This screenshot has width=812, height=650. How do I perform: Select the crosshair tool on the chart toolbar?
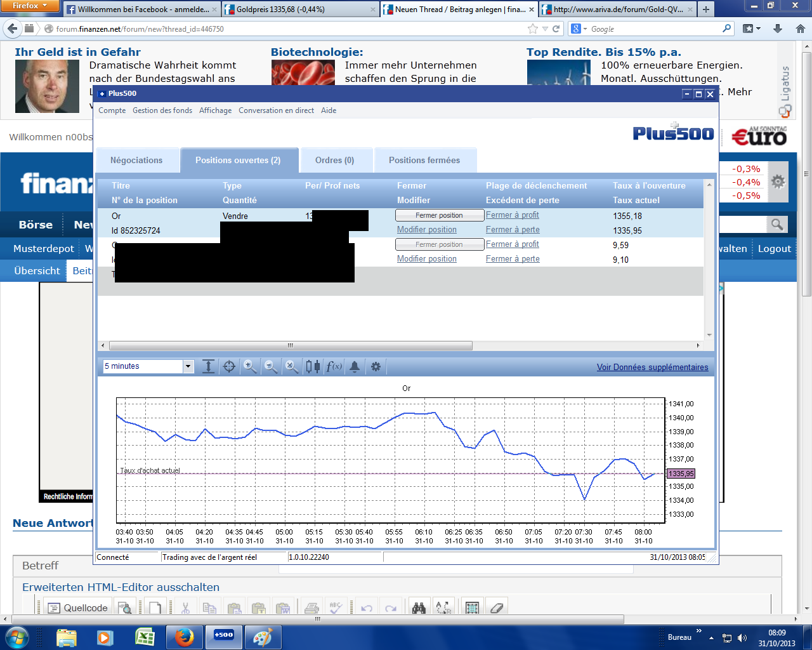pos(229,366)
